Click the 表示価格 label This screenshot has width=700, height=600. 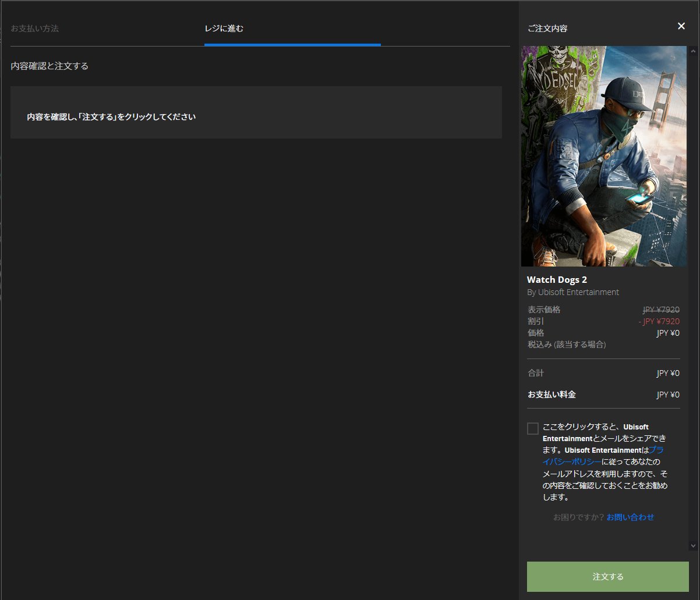tap(544, 310)
